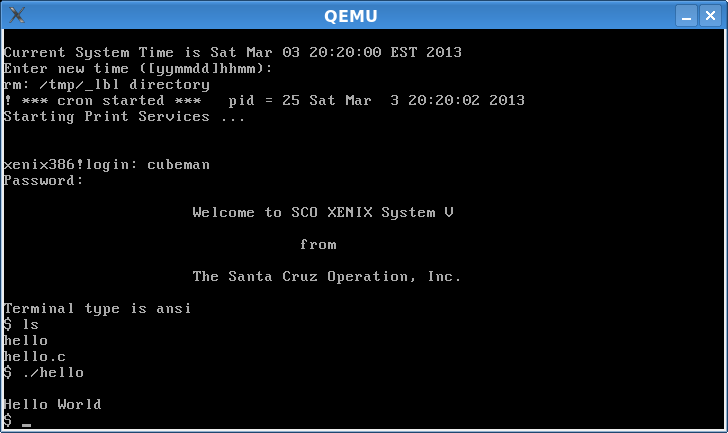Click the '$ ls' command line
Viewport: 728px width, 433px height.
tap(21, 324)
